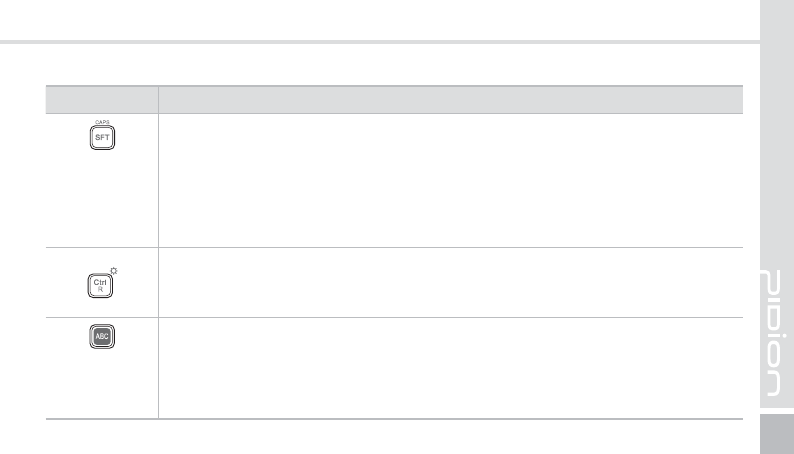
Task: Click the row border between Ctrl and ABC
Action: [400, 318]
